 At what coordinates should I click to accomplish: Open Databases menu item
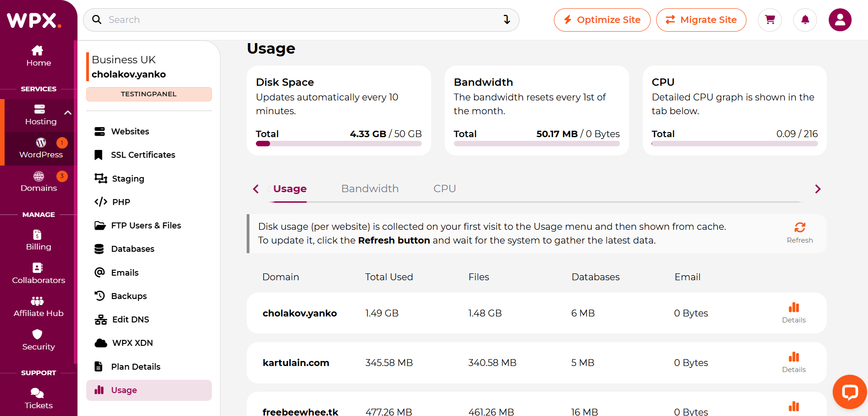click(x=149, y=249)
